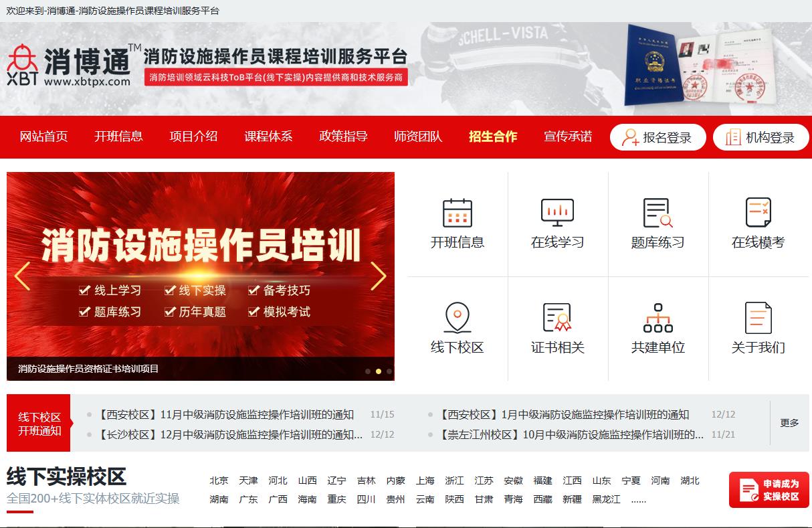
Task: Expand notices with 更多 link
Action: (x=789, y=423)
